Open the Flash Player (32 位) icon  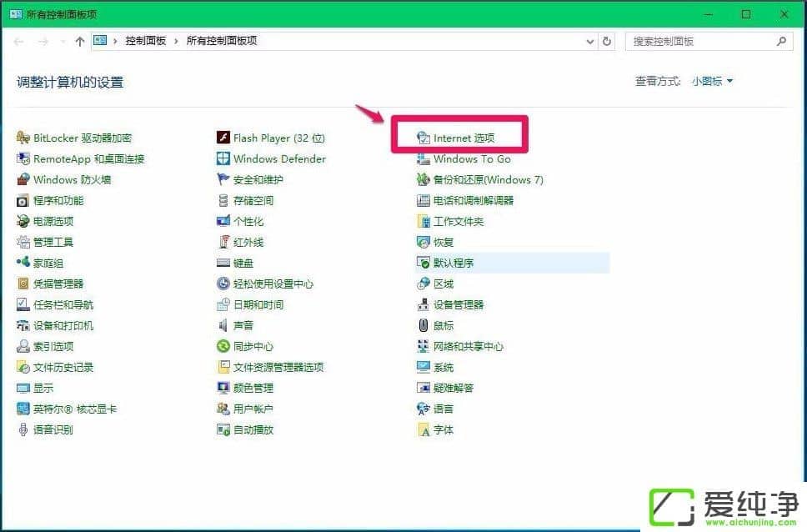(x=223, y=138)
